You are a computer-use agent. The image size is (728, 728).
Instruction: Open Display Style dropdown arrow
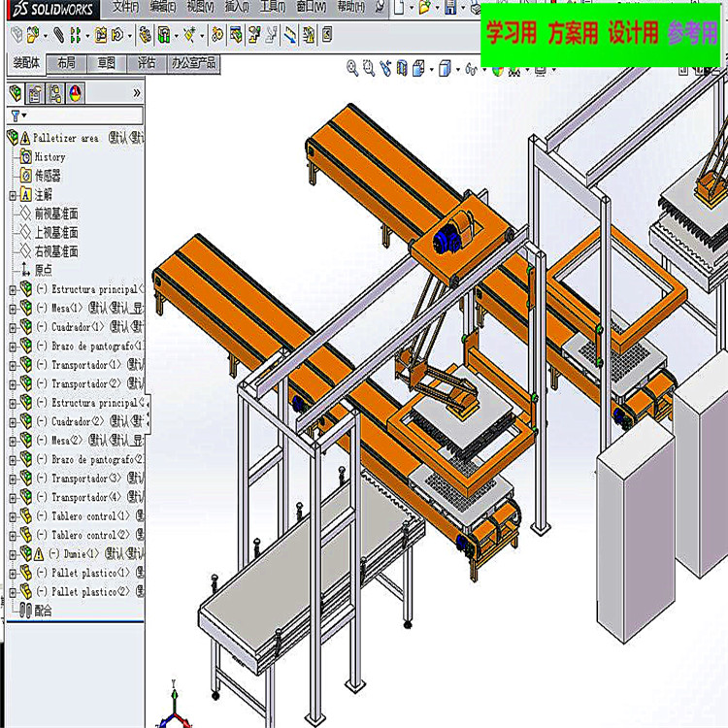(458, 70)
